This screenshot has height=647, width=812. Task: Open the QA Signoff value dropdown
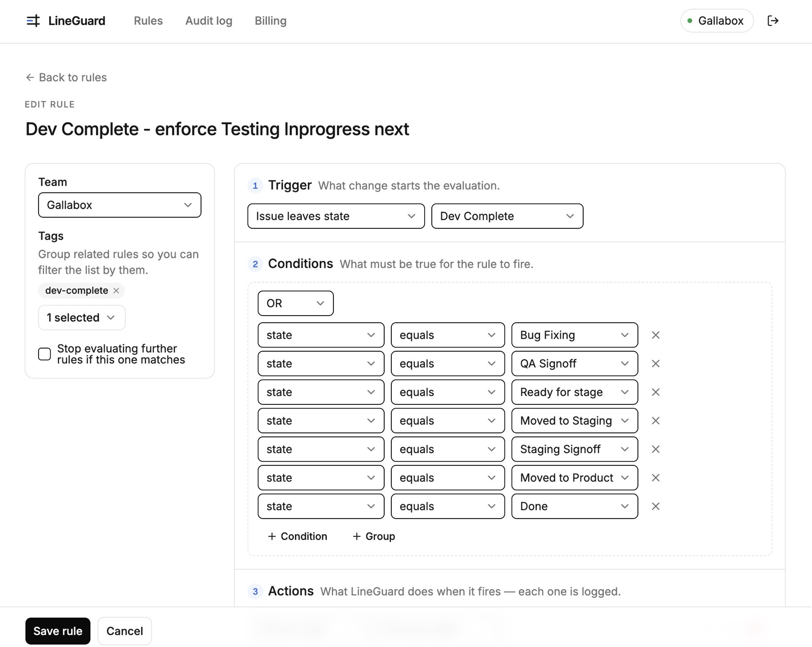[575, 363]
